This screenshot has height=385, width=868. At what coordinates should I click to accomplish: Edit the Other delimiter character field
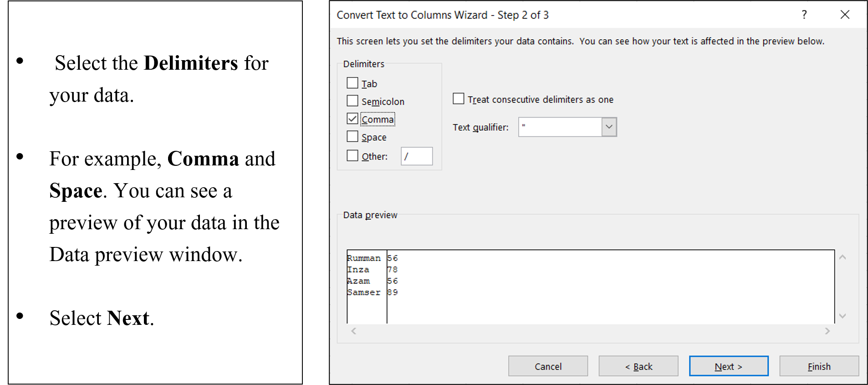tap(416, 156)
